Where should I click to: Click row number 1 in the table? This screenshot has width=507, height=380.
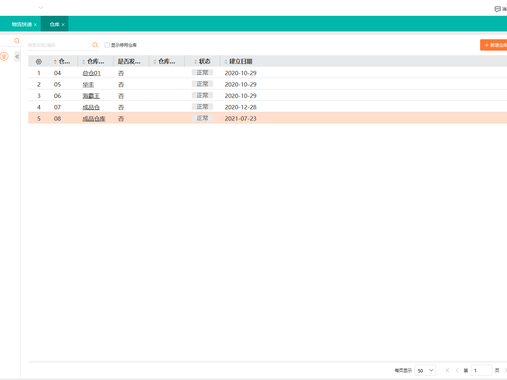[39, 73]
